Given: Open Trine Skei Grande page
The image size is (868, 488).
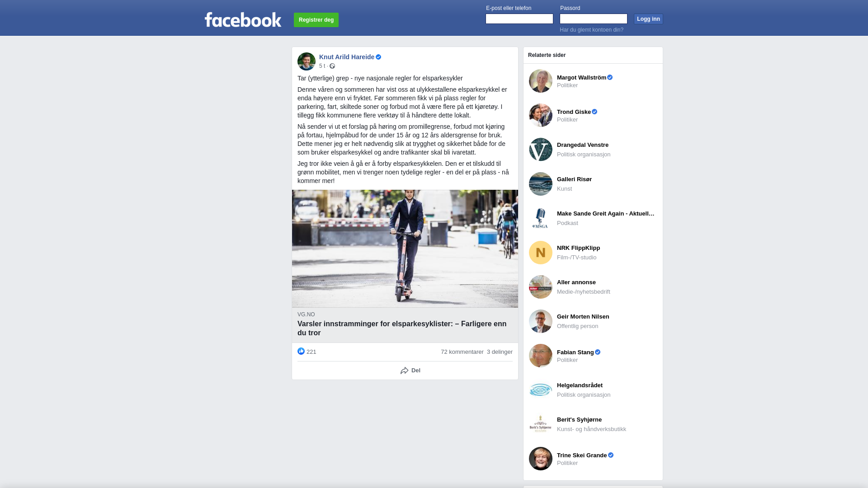Looking at the screenshot, I should (x=582, y=455).
